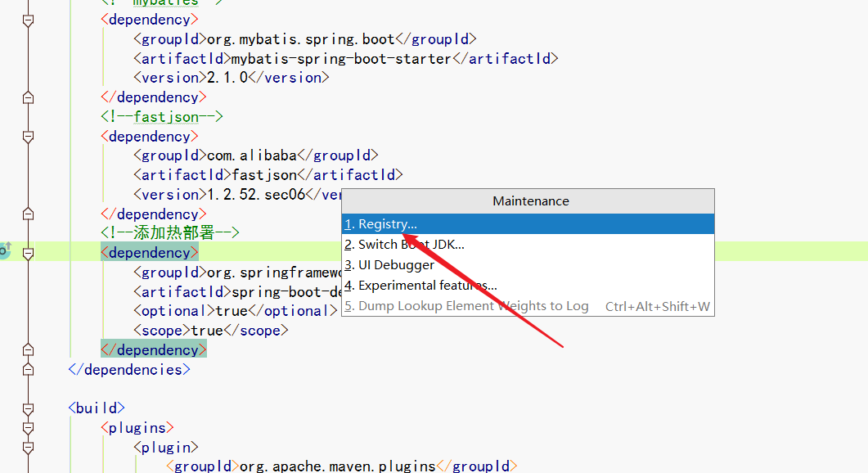Open Switch Boot JDK from Maintenance

[401, 244]
